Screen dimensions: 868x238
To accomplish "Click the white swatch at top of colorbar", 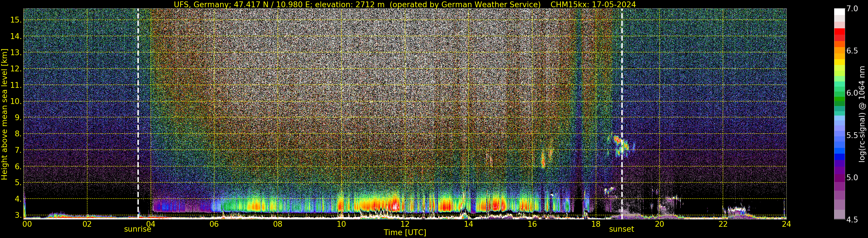I will pos(839,12).
